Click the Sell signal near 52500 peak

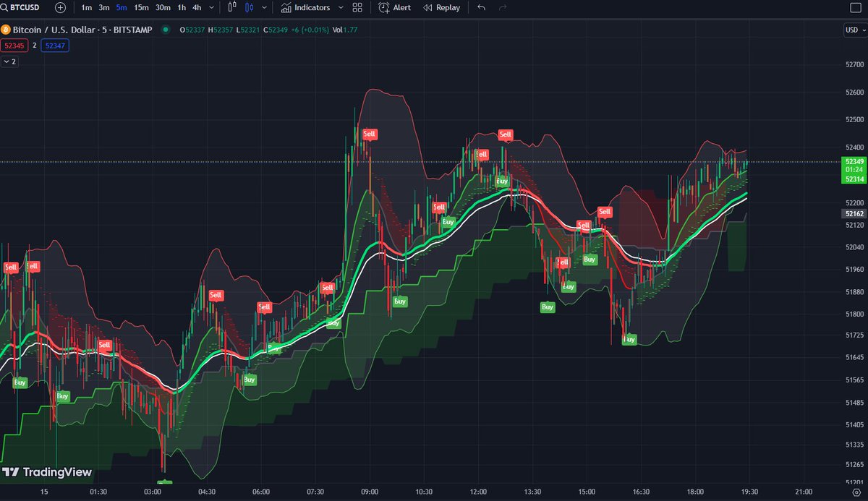coord(370,134)
